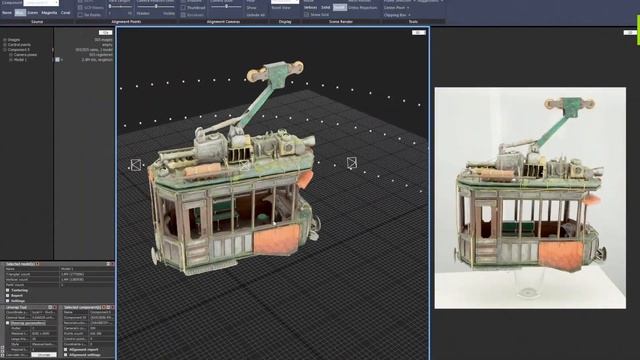Pin the Selected component(s) panel
640x360 pixels.
tap(108, 307)
